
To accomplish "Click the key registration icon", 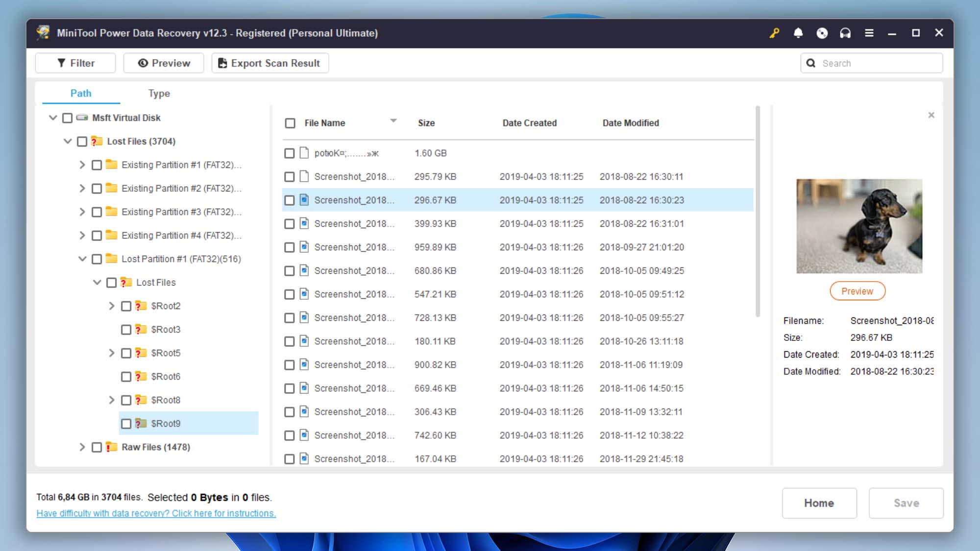I will 774,33.
